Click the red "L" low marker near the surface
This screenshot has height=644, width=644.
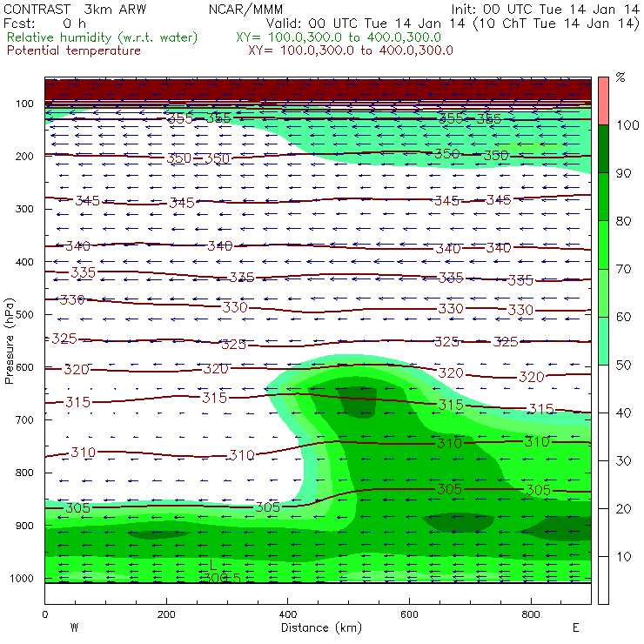[x=212, y=565]
